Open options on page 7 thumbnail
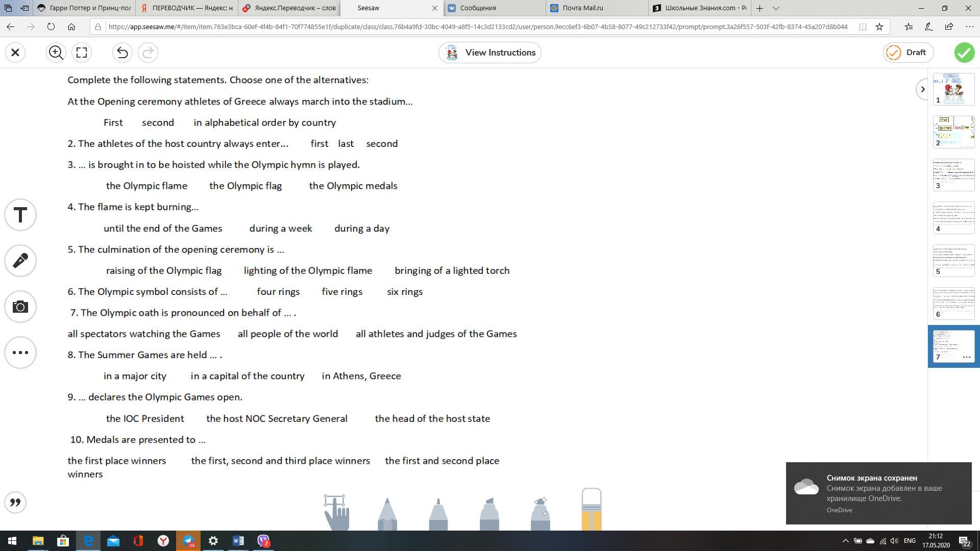Image resolution: width=980 pixels, height=551 pixels. 966,357
